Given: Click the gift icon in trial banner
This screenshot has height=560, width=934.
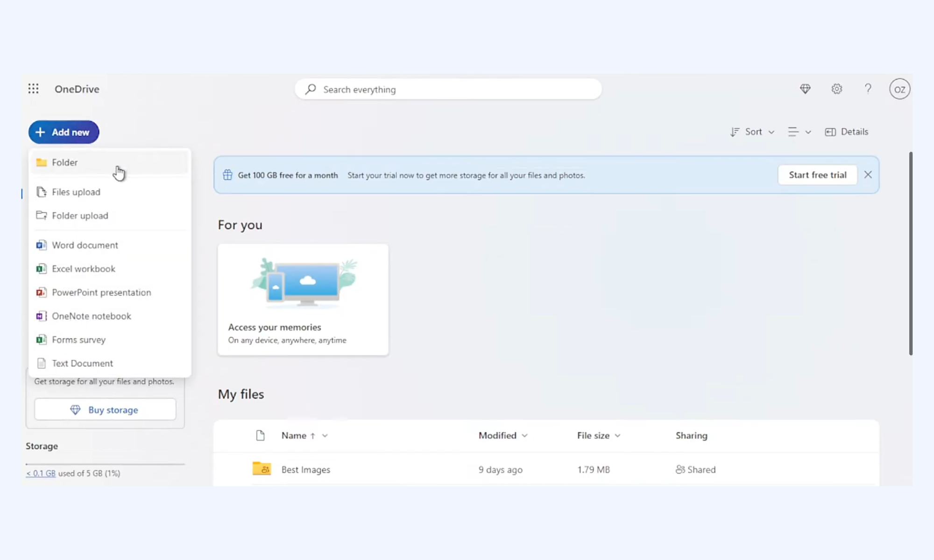Looking at the screenshot, I should point(227,175).
